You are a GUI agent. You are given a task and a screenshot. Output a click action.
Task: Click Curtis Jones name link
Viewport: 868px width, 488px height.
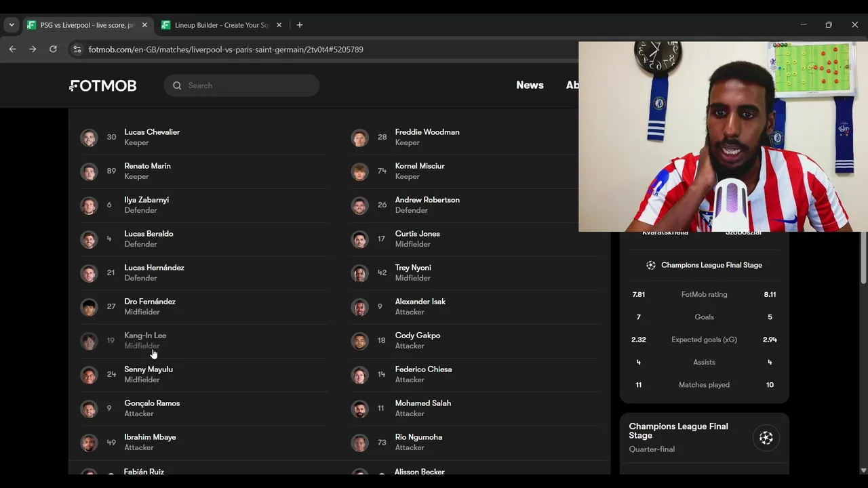[x=418, y=234]
